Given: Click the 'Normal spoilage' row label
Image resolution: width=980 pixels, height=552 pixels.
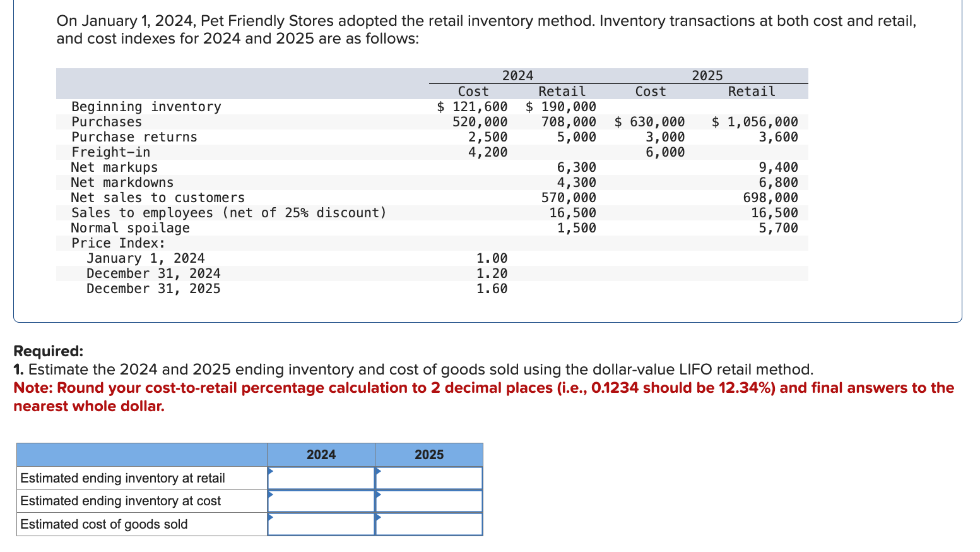Looking at the screenshot, I should click(131, 228).
